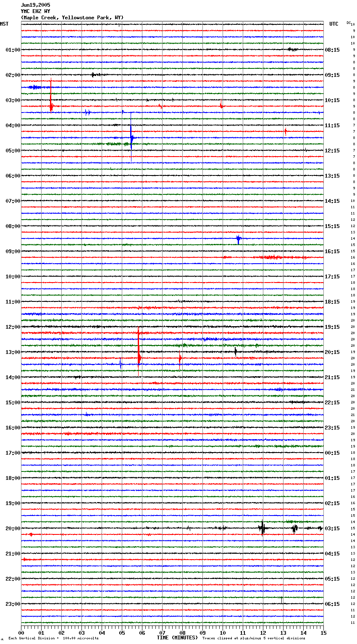Screen dimensions: 357x644
Task: Mark the red tremor burst at 09:15 trace
Action: tap(273, 257)
